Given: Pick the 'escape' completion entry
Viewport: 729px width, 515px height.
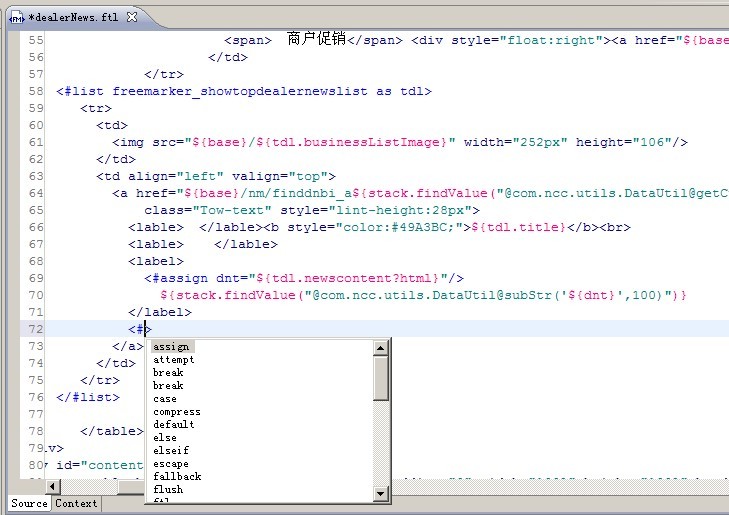Looking at the screenshot, I should pyautogui.click(x=171, y=464).
